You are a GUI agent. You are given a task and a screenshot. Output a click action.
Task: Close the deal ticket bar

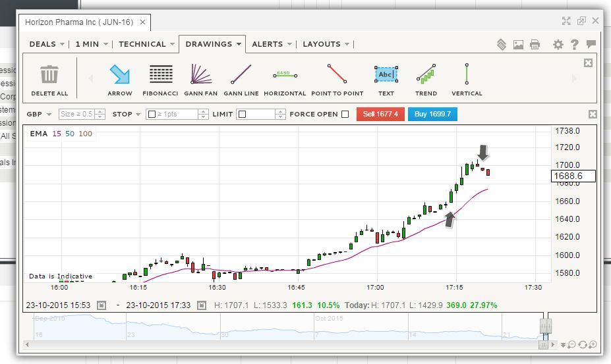tap(593, 114)
